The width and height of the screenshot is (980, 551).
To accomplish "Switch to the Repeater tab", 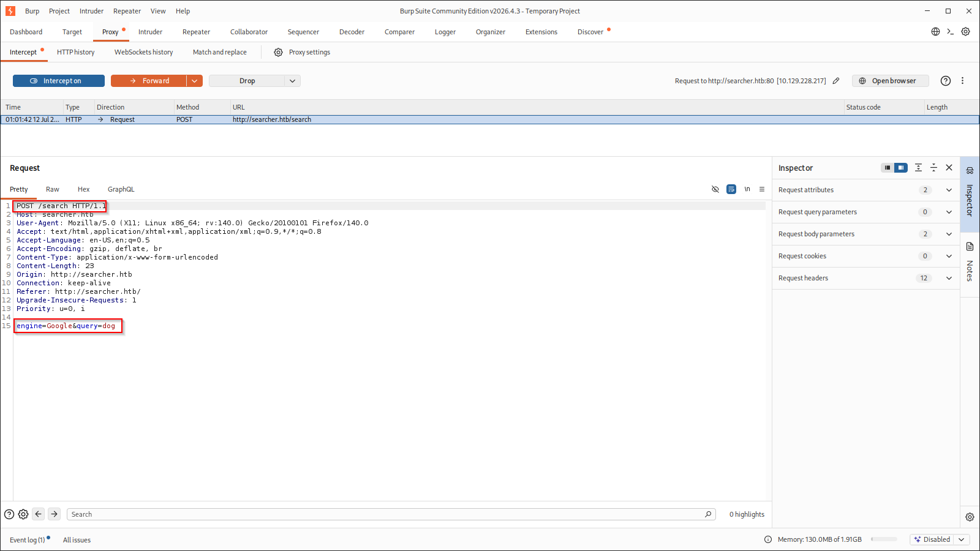I will [x=196, y=32].
